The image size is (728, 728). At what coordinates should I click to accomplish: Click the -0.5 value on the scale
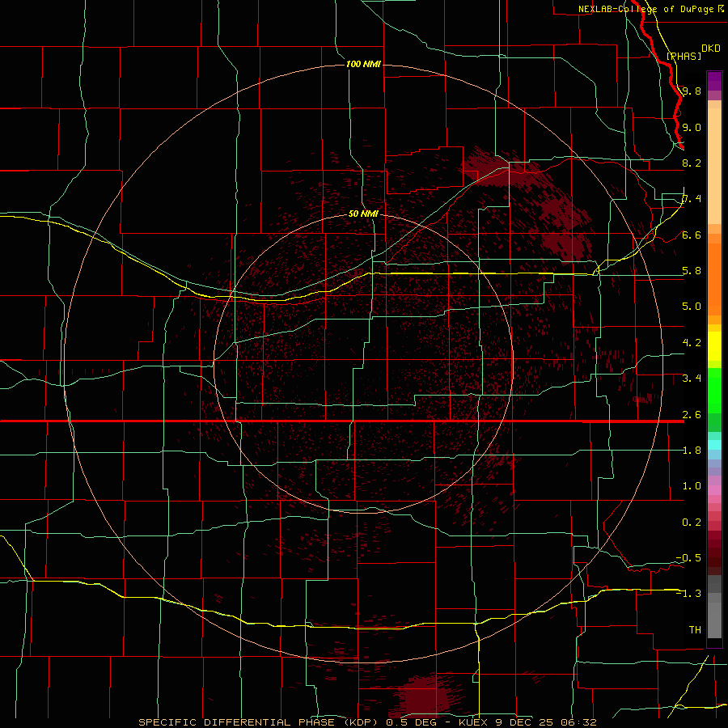click(688, 557)
